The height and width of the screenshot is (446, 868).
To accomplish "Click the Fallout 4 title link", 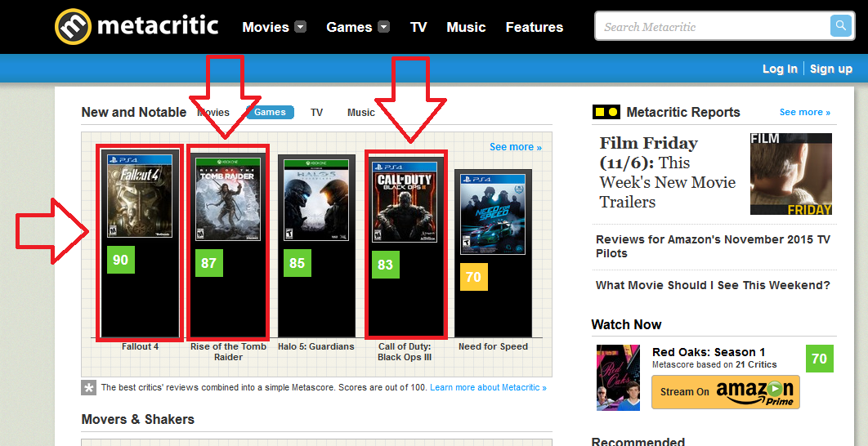I will point(140,346).
